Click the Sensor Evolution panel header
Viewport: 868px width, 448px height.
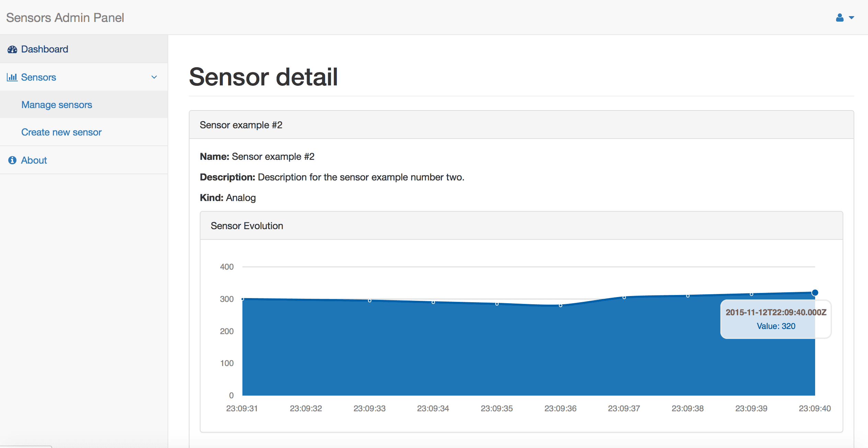(247, 225)
